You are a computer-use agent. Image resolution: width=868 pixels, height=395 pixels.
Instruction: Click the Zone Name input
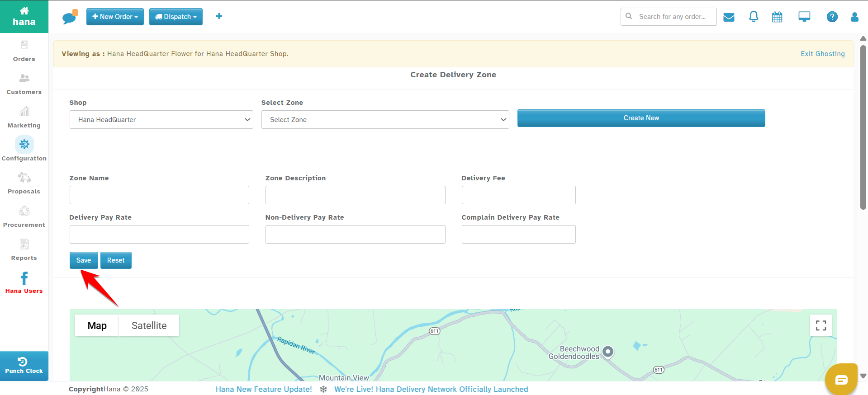pyautogui.click(x=159, y=195)
